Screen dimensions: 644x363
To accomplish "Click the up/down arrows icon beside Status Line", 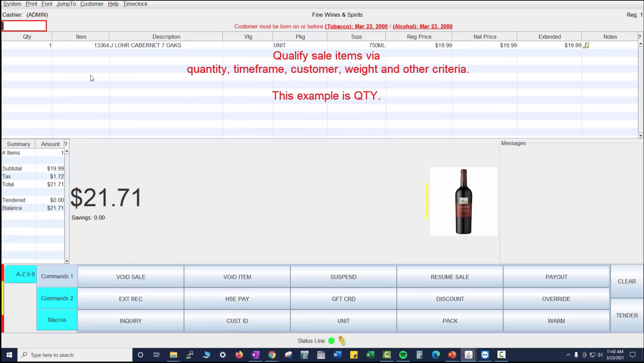I will [x=342, y=340].
